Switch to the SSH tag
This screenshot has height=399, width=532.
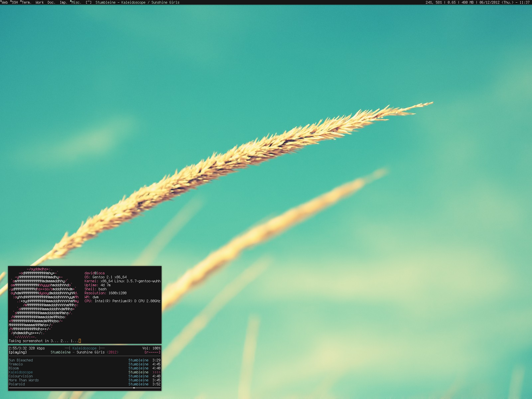(x=14, y=2)
